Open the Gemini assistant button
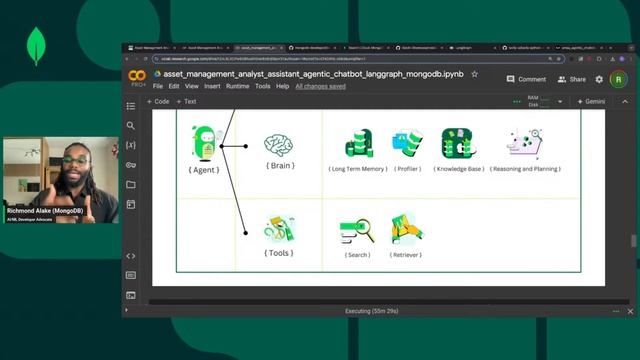This screenshot has height=360, width=640. point(591,102)
